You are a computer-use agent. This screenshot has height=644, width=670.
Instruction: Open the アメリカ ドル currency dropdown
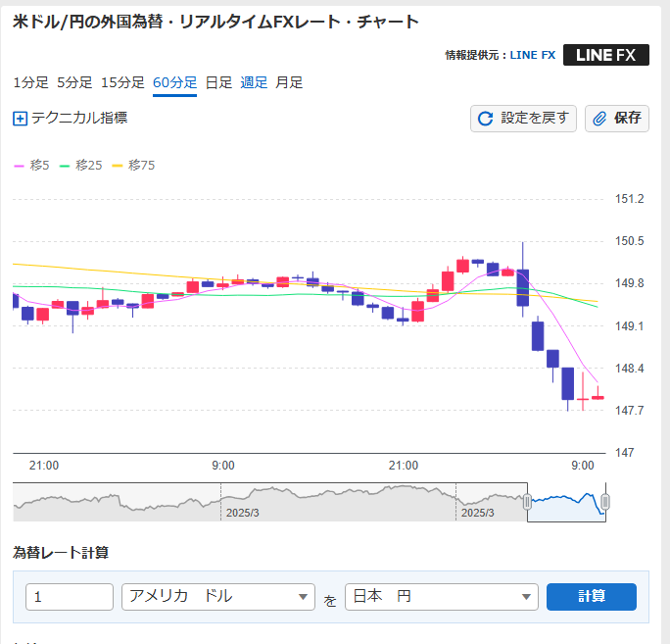(x=216, y=596)
